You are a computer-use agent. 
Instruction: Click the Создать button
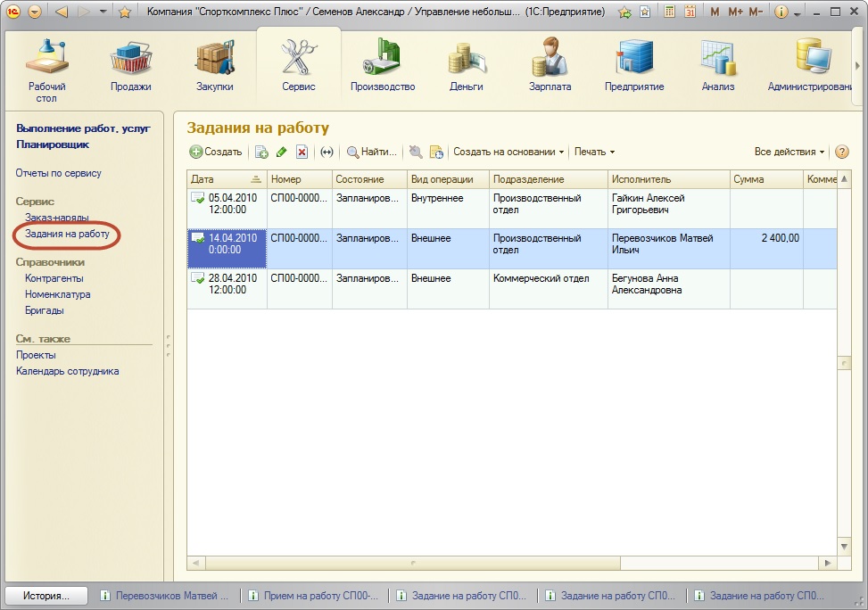point(216,152)
